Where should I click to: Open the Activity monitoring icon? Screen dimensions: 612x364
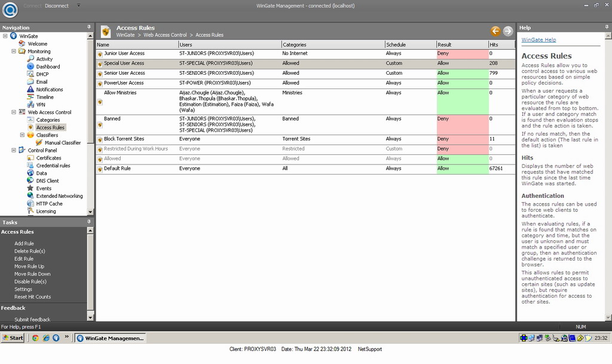[30, 59]
